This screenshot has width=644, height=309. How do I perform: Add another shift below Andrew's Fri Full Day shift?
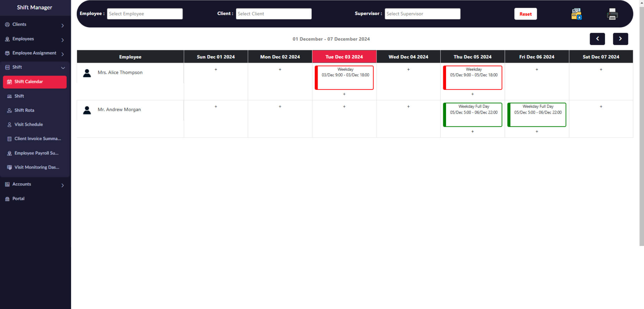point(537,131)
